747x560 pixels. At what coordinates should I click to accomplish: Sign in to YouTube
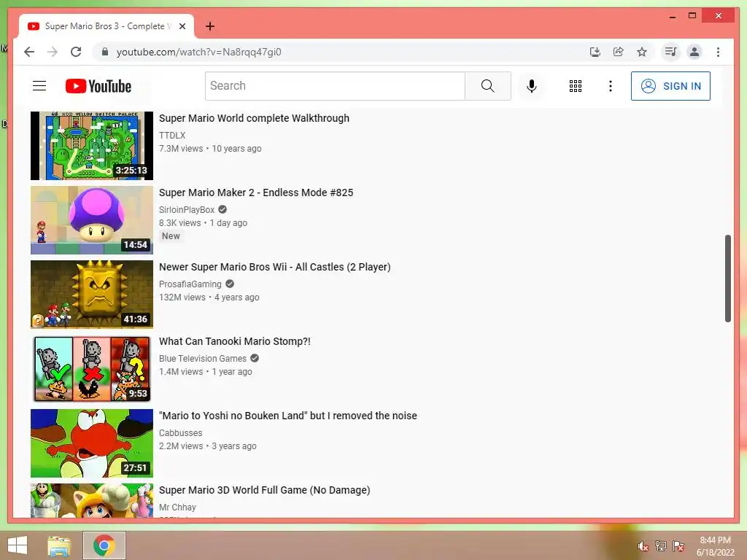(x=670, y=86)
